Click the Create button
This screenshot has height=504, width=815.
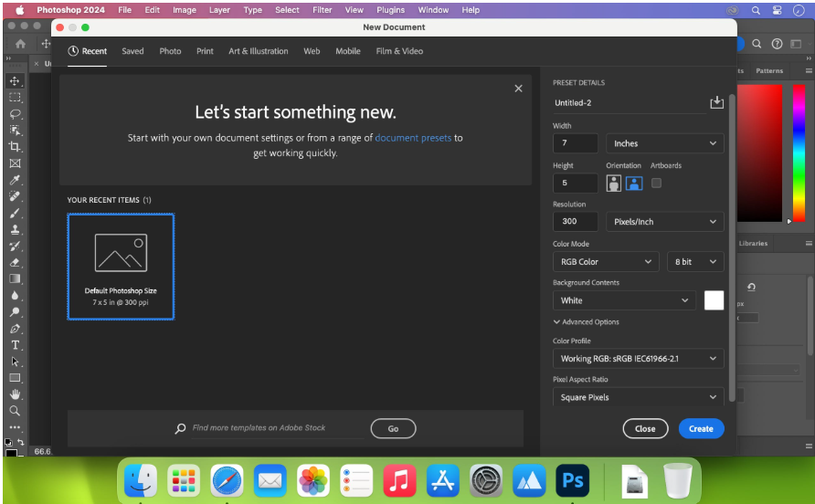tap(701, 428)
